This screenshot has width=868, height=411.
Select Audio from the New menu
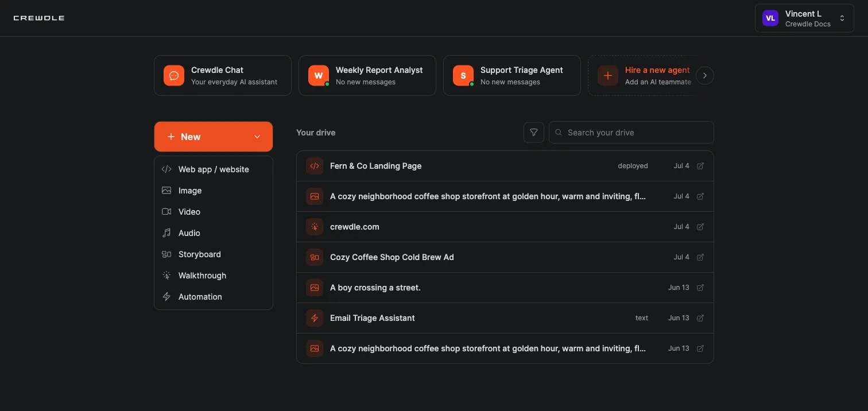(x=214, y=233)
